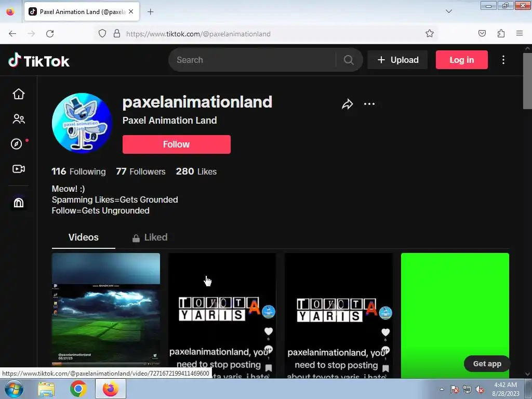Click the page's vertical scrollbar thumb
The height and width of the screenshot is (399, 532).
tap(527, 81)
